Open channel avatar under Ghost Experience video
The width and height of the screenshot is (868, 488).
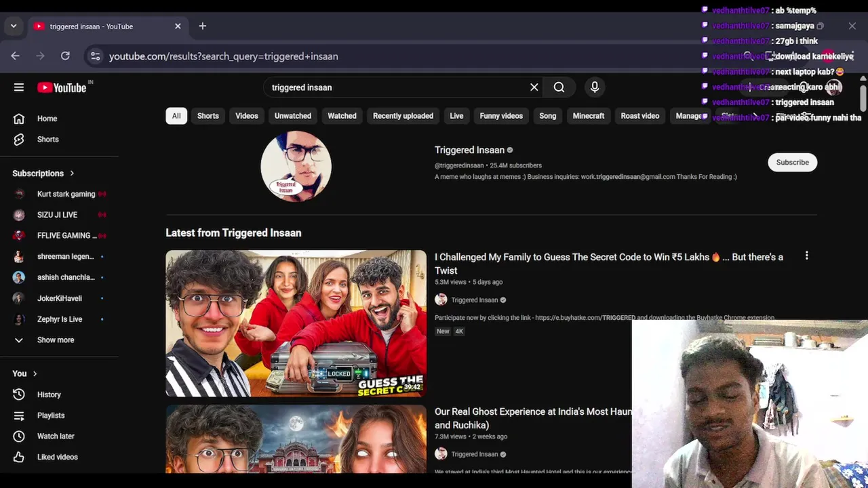[x=441, y=454]
